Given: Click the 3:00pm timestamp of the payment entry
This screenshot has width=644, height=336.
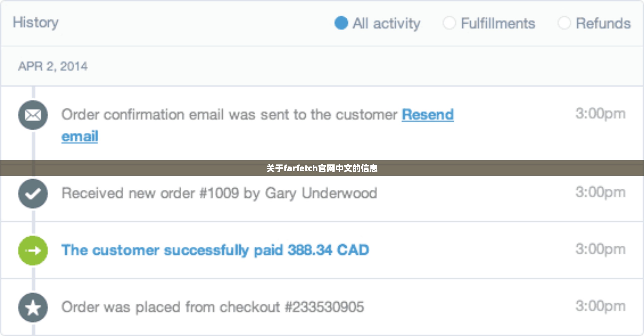Looking at the screenshot, I should [x=600, y=249].
